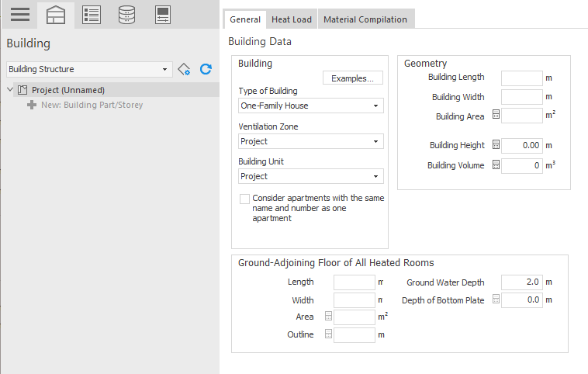Open the list view icon
This screenshot has width=588, height=374.
click(92, 15)
